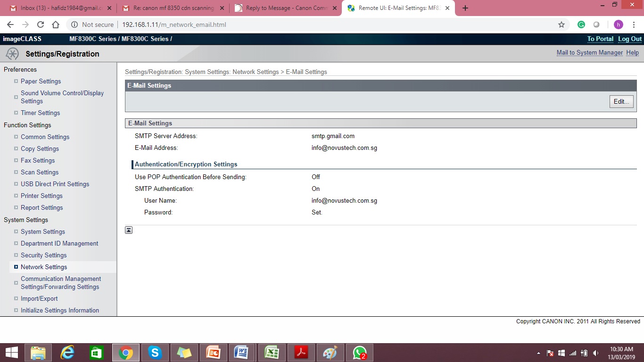Open System Settings sidebar item
Viewport: 644px width, 362px height.
click(x=42, y=231)
